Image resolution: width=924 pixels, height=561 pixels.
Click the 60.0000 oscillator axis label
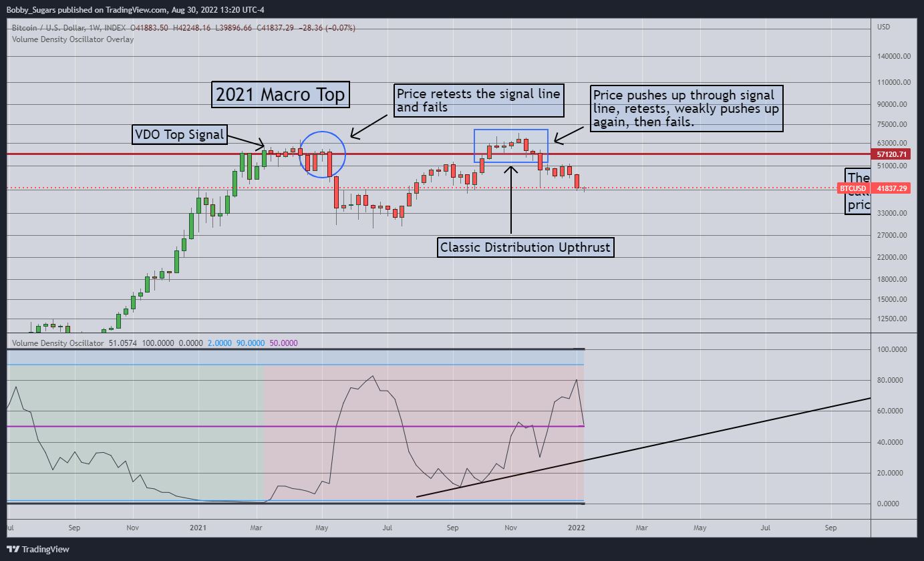click(x=892, y=411)
